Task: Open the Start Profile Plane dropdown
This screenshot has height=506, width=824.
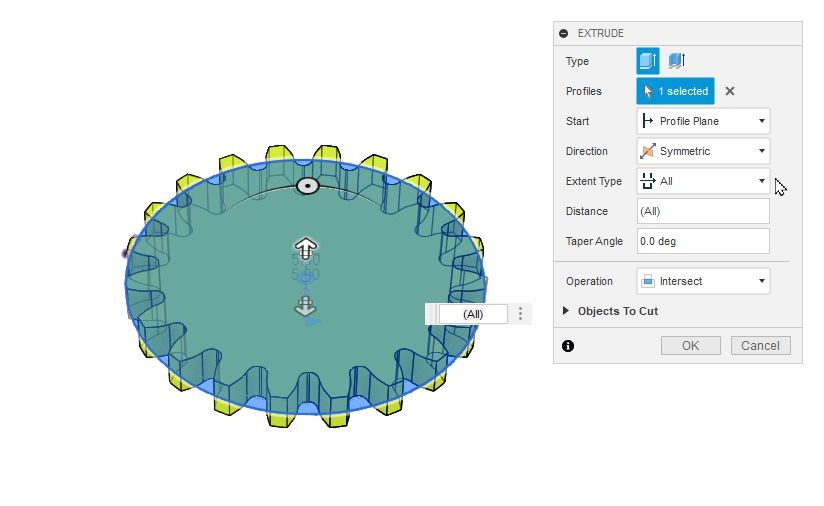Action: (703, 121)
